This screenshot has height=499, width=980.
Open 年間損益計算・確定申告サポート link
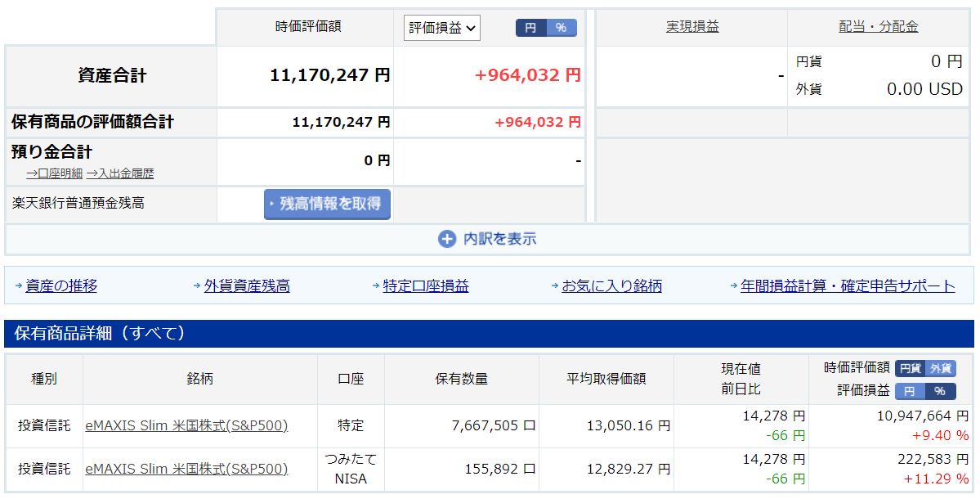847,286
